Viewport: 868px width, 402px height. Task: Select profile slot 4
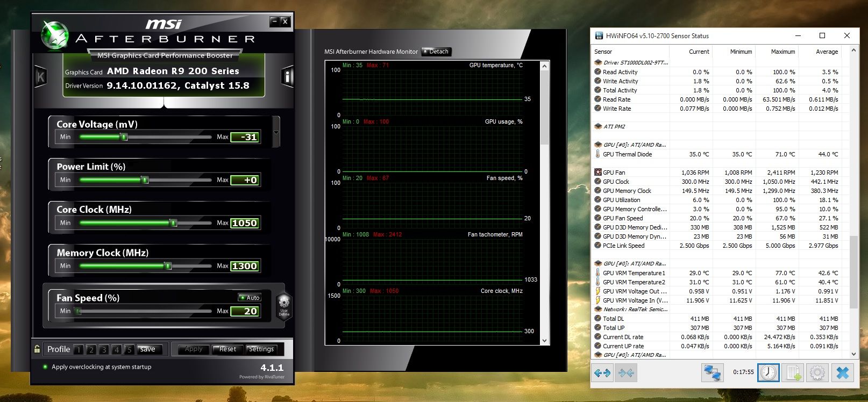tap(116, 349)
